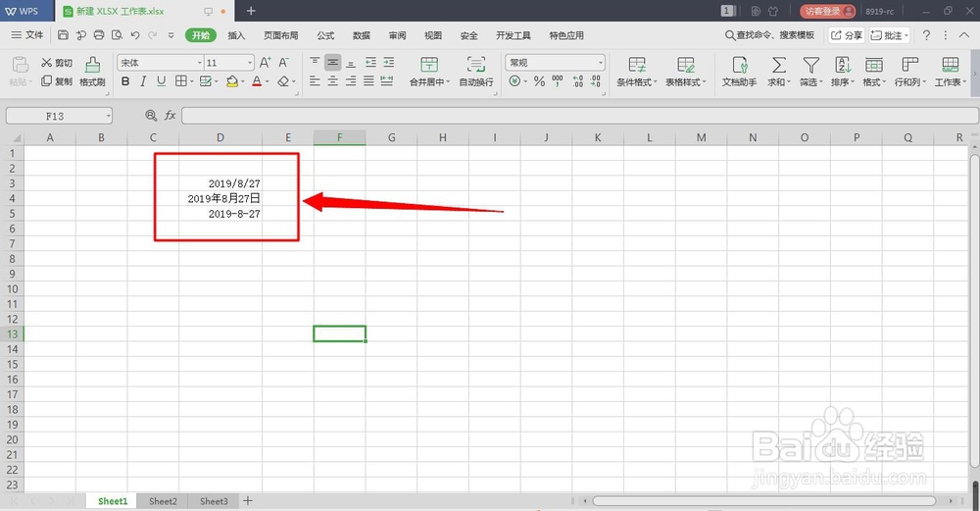Switch to the 数据 ribbon tab
980x511 pixels.
point(362,35)
